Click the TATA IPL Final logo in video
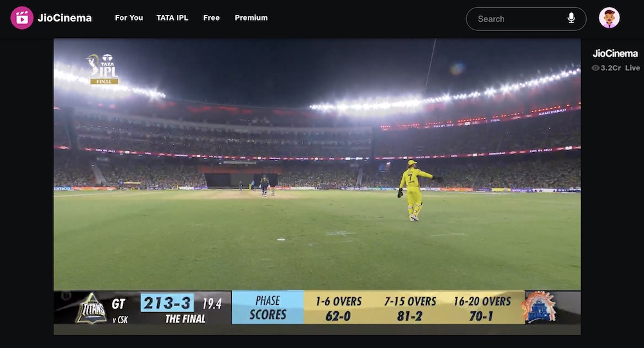Image resolution: width=644 pixels, height=348 pixels. tap(103, 69)
